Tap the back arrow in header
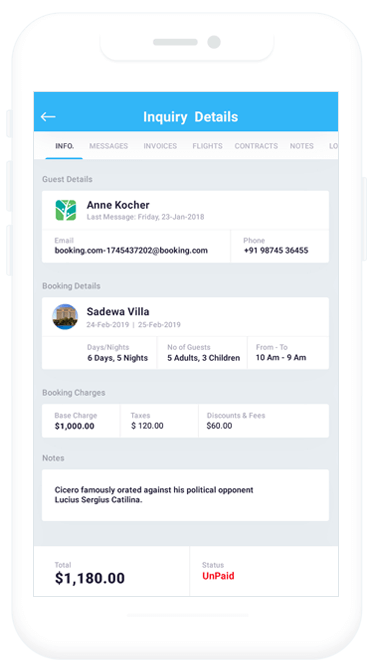The width and height of the screenshot is (372, 671). click(x=48, y=116)
